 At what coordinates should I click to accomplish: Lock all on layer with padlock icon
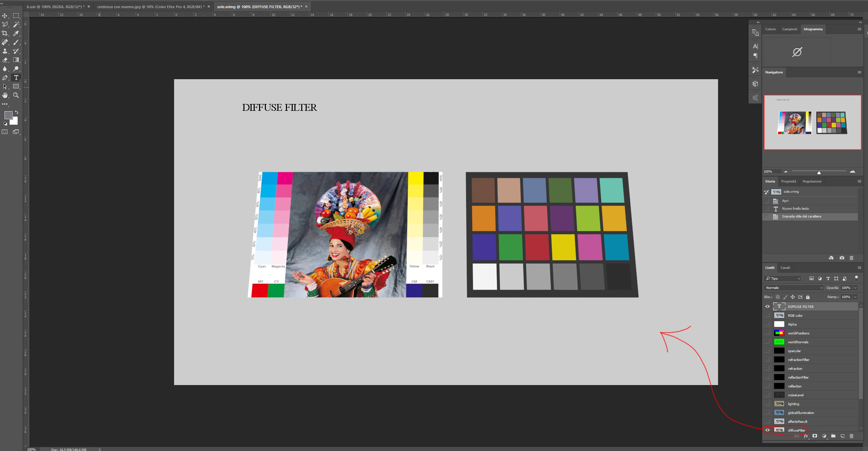(x=808, y=297)
